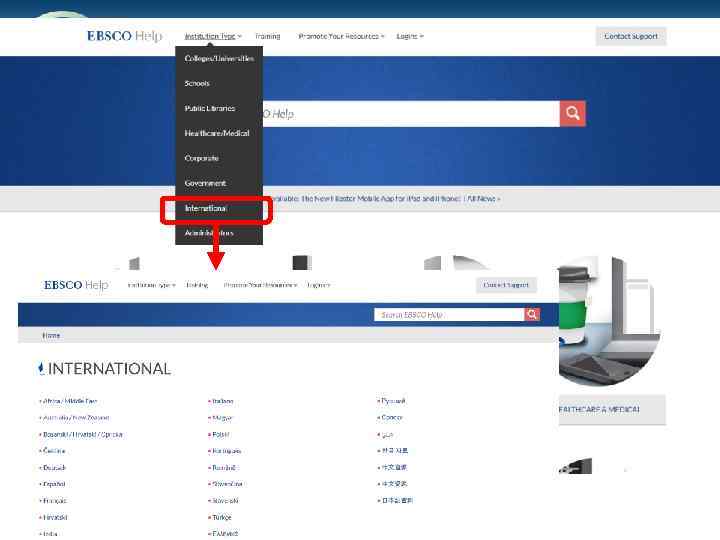Viewport: 720px width, 540px height.
Task: Click the Home breadcrumb link
Action: [51, 335]
